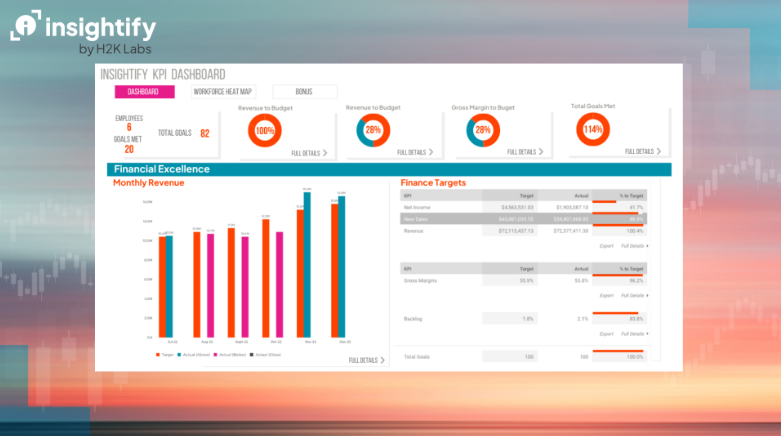Click the teal Nov 22 actual revenue bar
Viewport: 783px width, 436px height.
[x=307, y=265]
